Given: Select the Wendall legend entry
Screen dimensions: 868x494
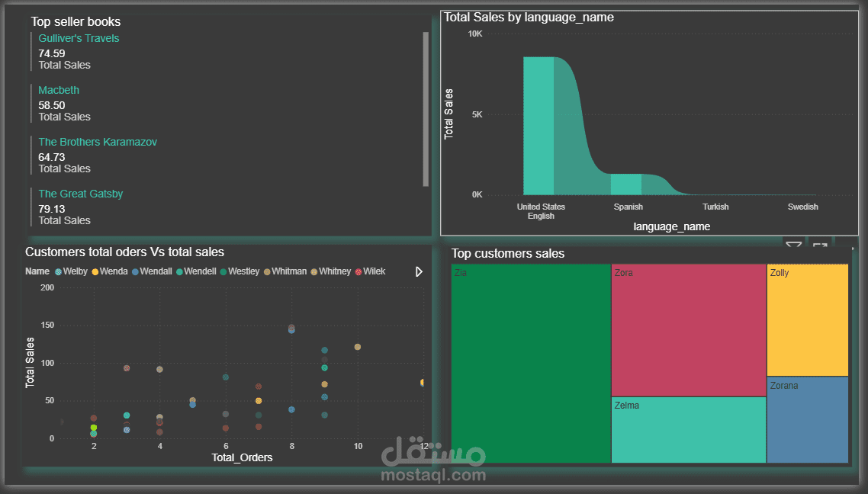Looking at the screenshot, I should click(x=152, y=271).
